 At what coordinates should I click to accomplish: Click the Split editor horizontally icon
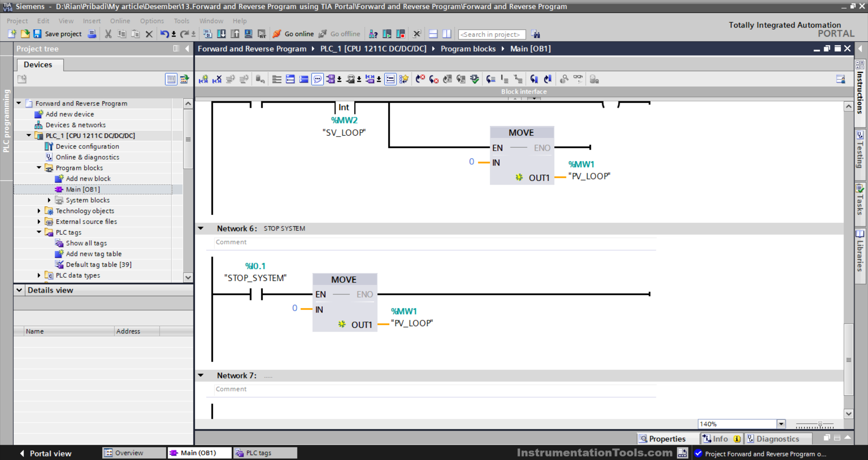(x=433, y=34)
